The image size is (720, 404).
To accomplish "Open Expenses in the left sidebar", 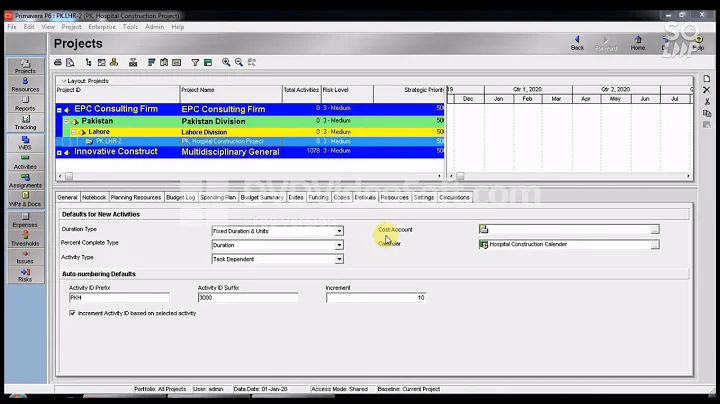I will (25, 220).
